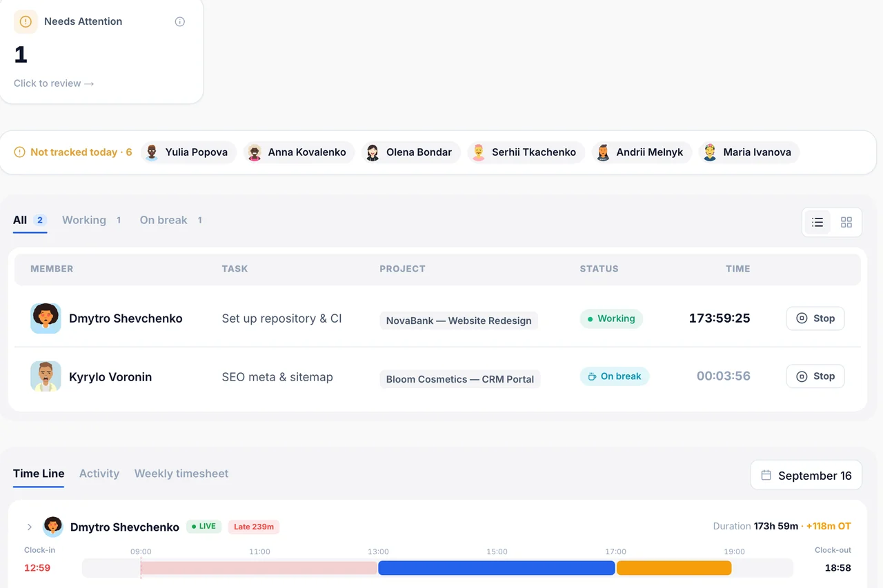Stop Kyrylo Voronin's timer
883x588 pixels.
(x=815, y=376)
